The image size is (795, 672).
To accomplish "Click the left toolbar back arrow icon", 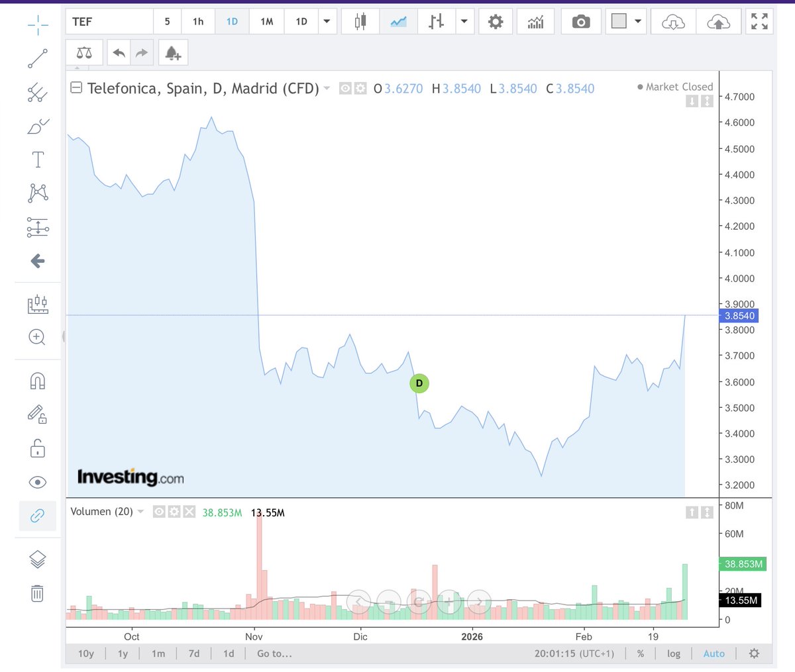I will [38, 261].
